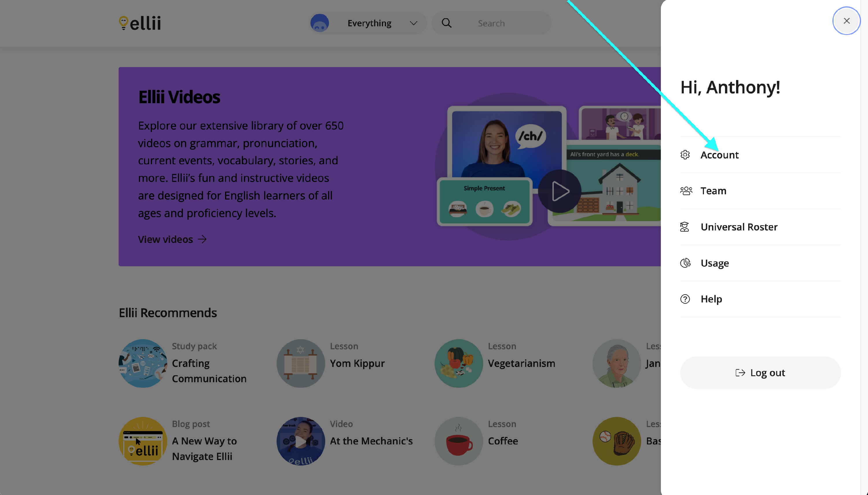Open the Account menu item
The image size is (868, 495).
pyautogui.click(x=719, y=155)
